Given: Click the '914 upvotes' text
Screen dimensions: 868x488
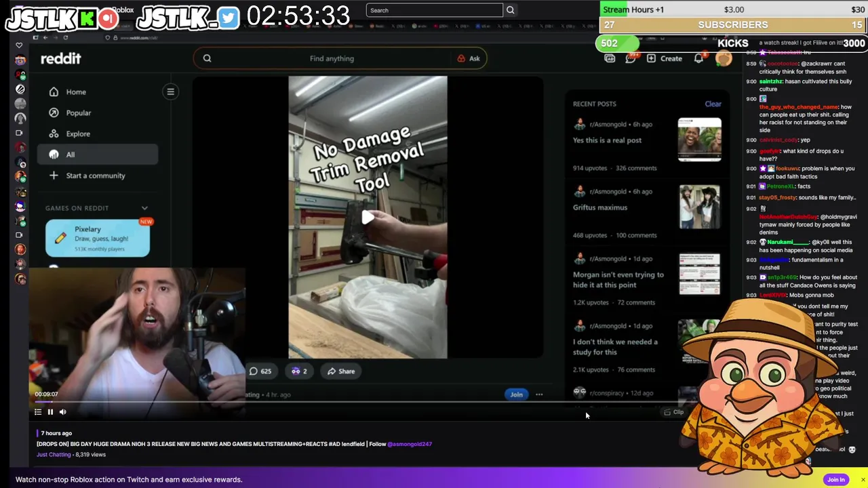Looking at the screenshot, I should tap(590, 168).
